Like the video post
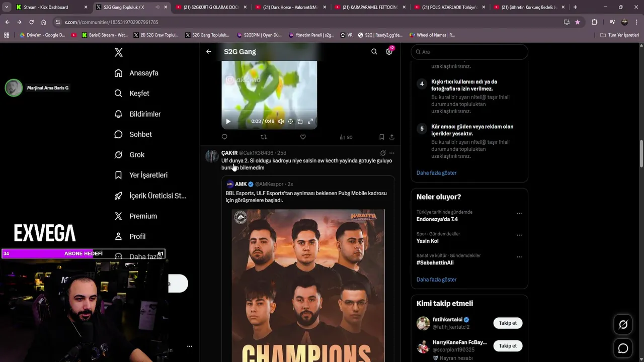Viewport: 644px width, 362px height. click(x=303, y=137)
